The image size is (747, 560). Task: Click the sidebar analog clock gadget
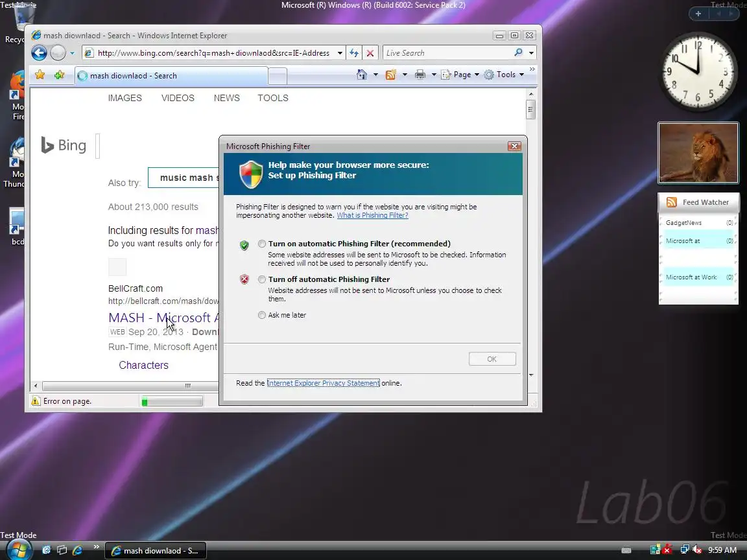tap(698, 71)
